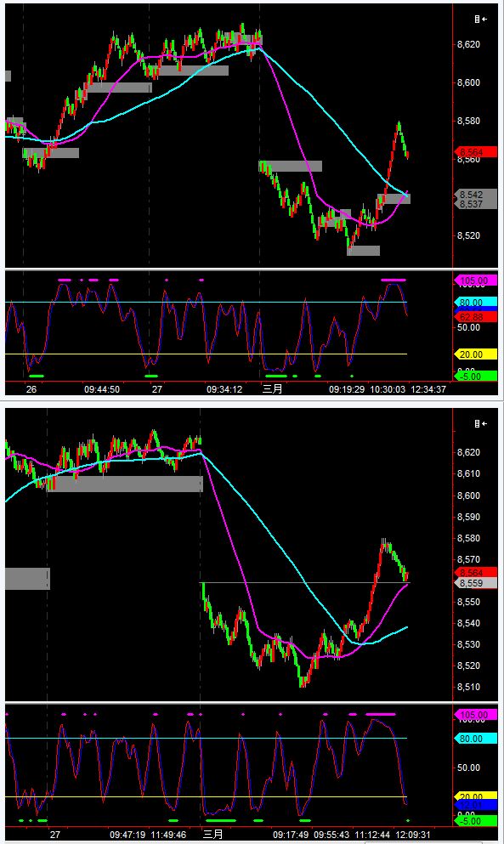The height and width of the screenshot is (844, 504).
Task: Click the yellow 20.00 level tag in the upper indicator
Action: [476, 354]
